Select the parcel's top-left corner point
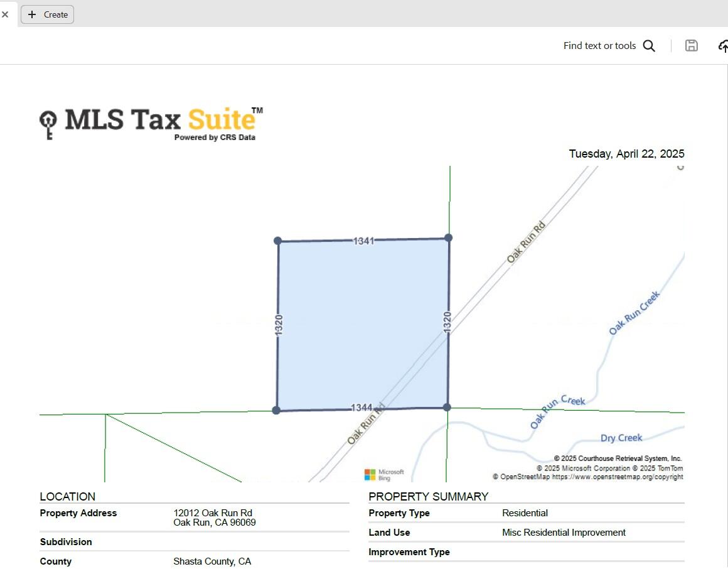The image size is (728, 569). (x=278, y=241)
